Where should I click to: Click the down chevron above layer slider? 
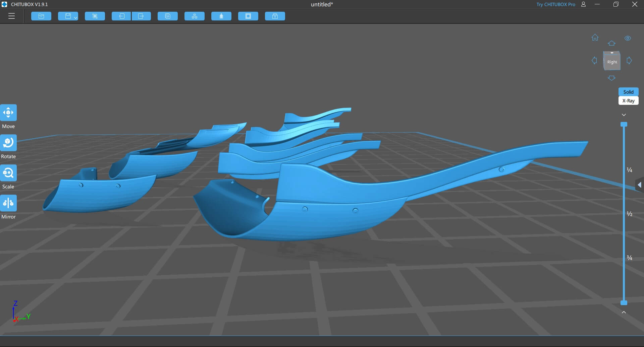point(624,115)
